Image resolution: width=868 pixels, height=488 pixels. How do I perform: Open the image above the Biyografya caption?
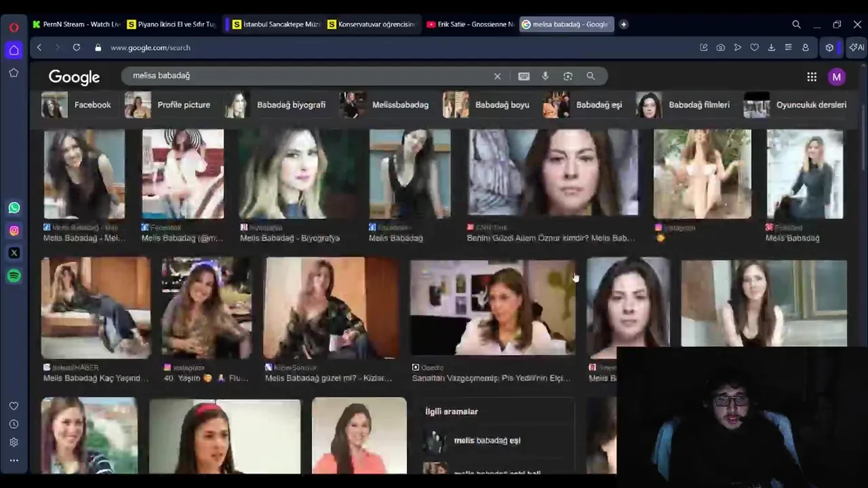click(298, 174)
